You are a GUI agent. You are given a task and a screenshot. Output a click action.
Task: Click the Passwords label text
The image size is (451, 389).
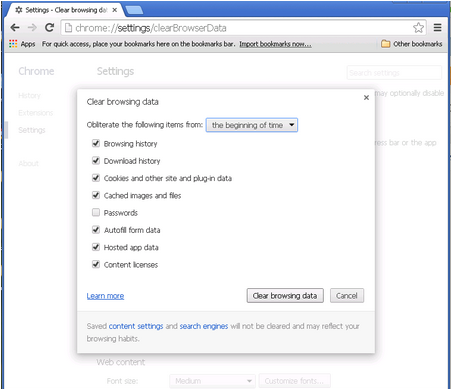pos(121,213)
